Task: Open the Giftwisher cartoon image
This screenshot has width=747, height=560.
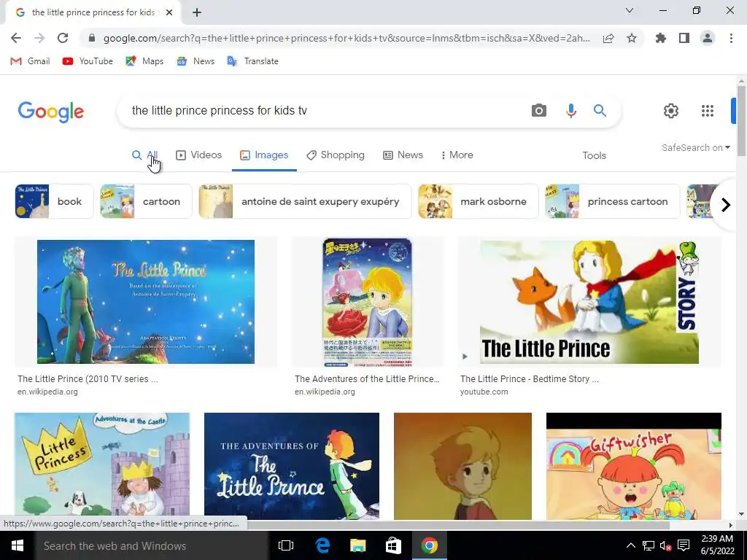Action: coord(634,466)
